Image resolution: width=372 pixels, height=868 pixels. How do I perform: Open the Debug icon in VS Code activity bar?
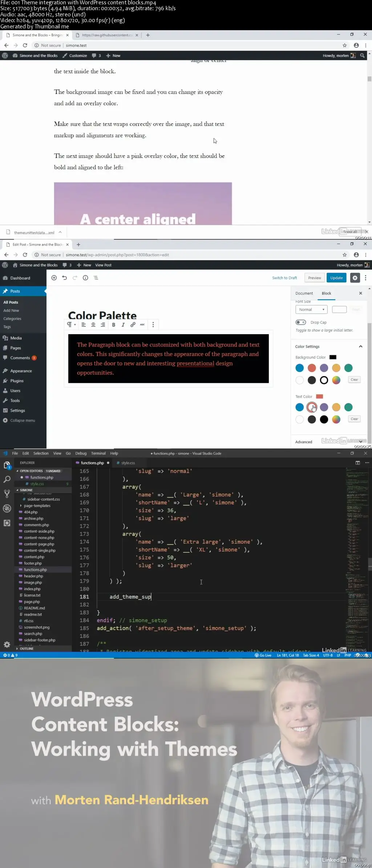[x=7, y=508]
